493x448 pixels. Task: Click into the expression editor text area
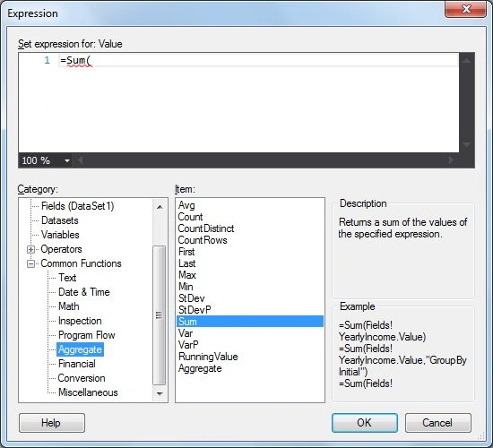(238, 103)
